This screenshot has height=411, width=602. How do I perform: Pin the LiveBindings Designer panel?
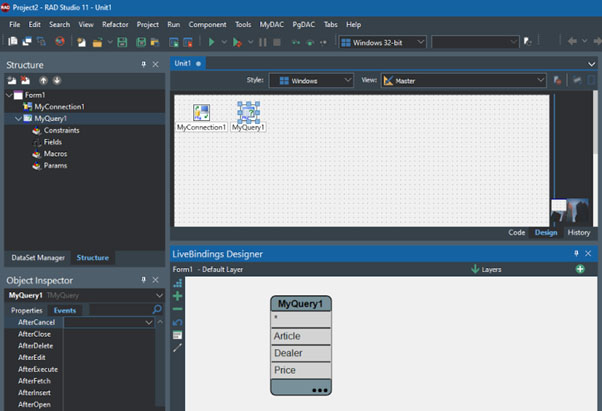click(576, 253)
